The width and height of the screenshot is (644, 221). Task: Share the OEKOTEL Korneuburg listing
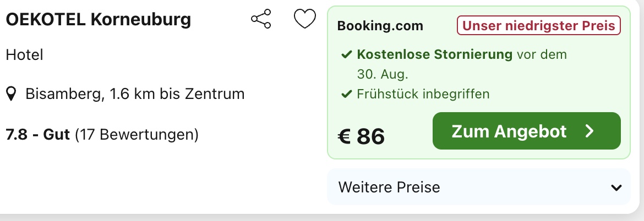(261, 19)
